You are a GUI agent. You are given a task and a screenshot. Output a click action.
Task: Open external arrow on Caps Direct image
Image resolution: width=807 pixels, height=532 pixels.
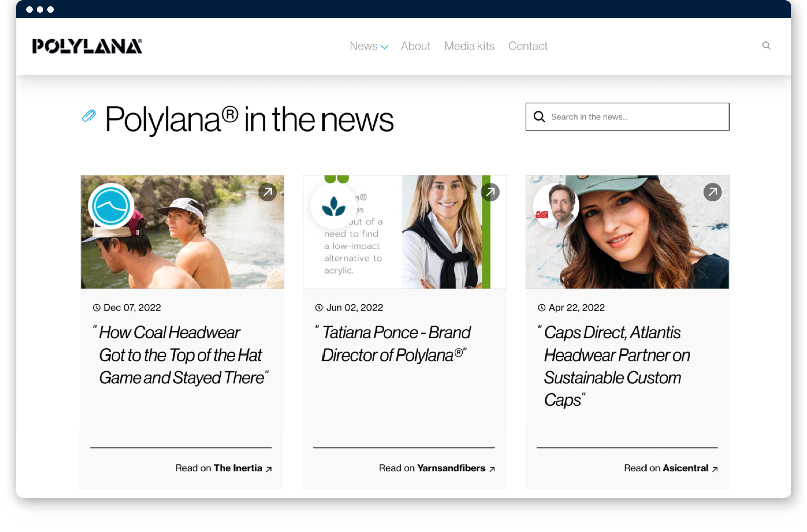[712, 192]
